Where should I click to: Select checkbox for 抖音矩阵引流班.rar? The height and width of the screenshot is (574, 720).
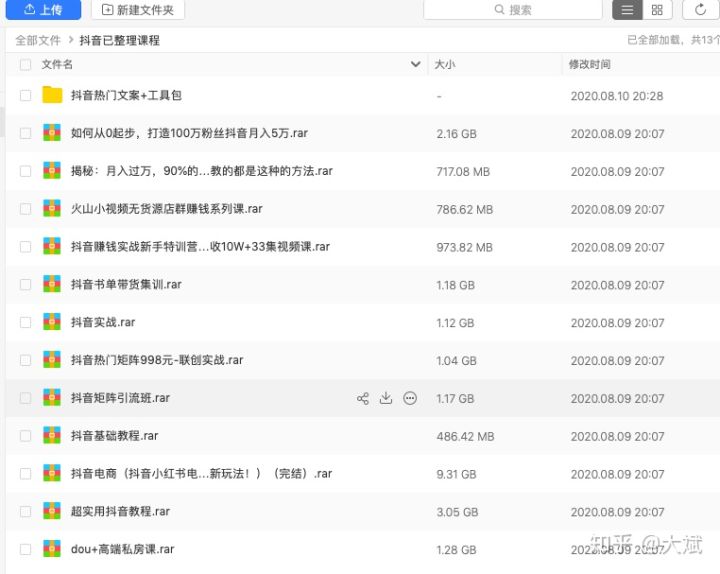pyautogui.click(x=26, y=398)
